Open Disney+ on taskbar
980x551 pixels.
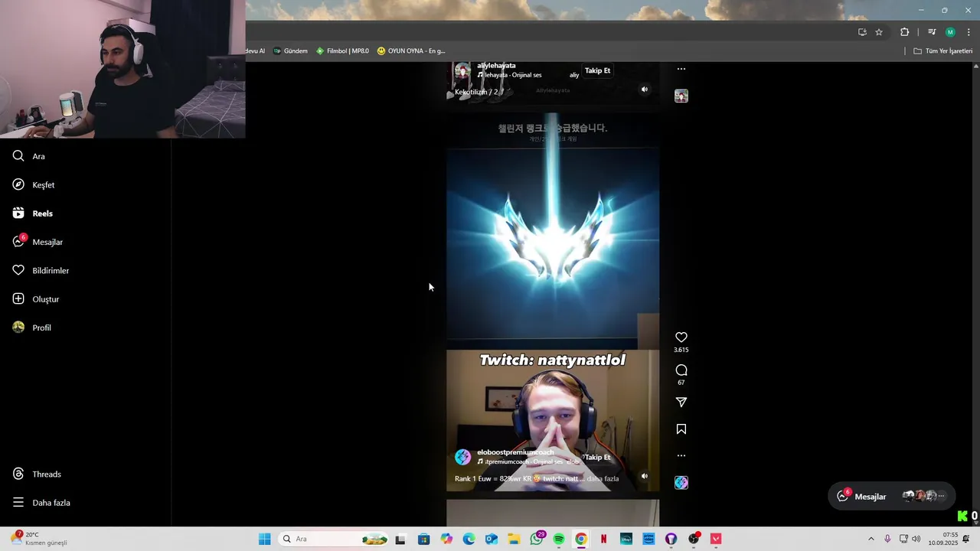point(626,539)
